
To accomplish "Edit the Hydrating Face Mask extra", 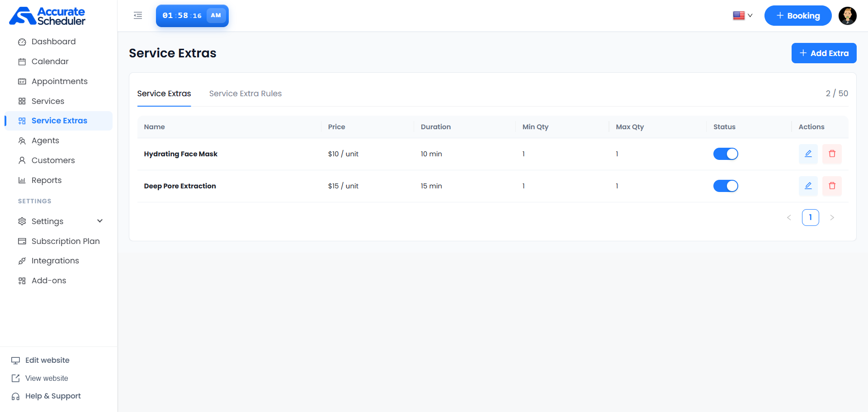I will pos(808,154).
